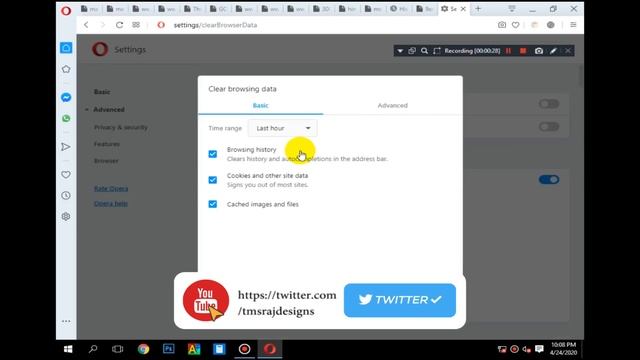Click the recorder zoom magnifier icon
The width and height of the screenshot is (640, 360).
424,51
